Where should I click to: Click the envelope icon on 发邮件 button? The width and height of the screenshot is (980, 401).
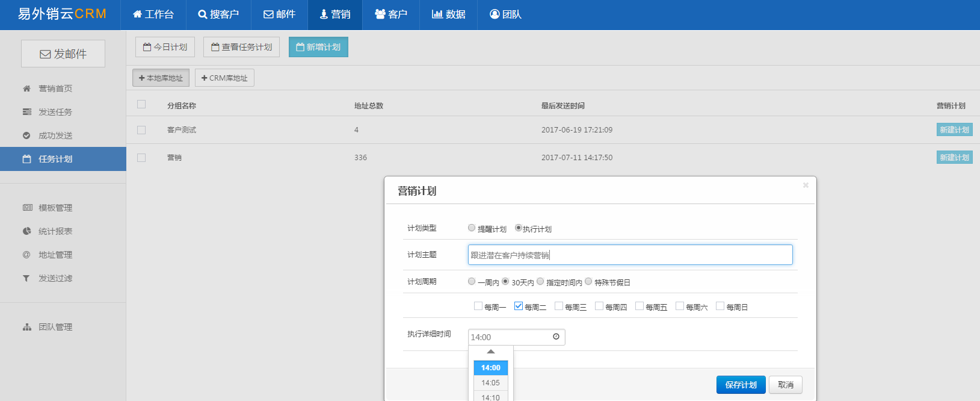coord(45,54)
